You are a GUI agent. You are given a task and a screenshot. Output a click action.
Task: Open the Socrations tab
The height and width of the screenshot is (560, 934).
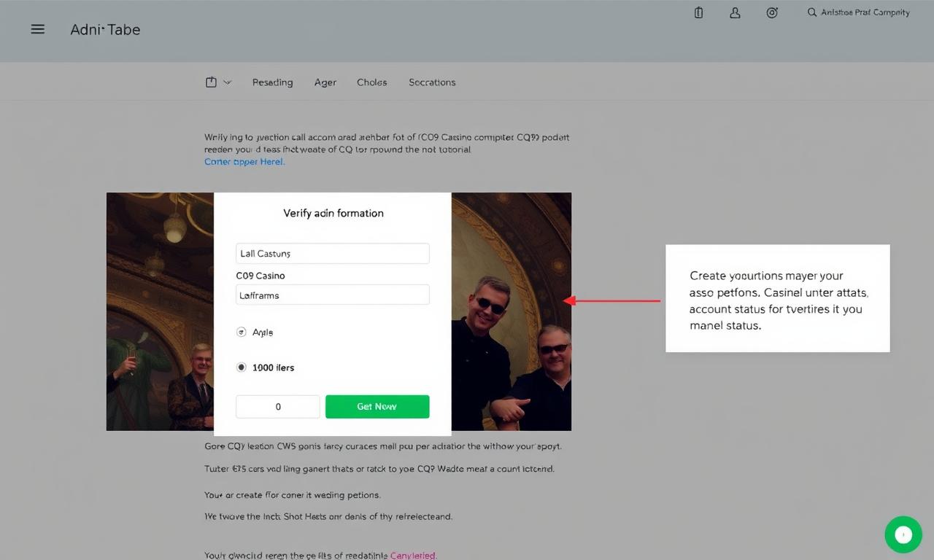(432, 82)
